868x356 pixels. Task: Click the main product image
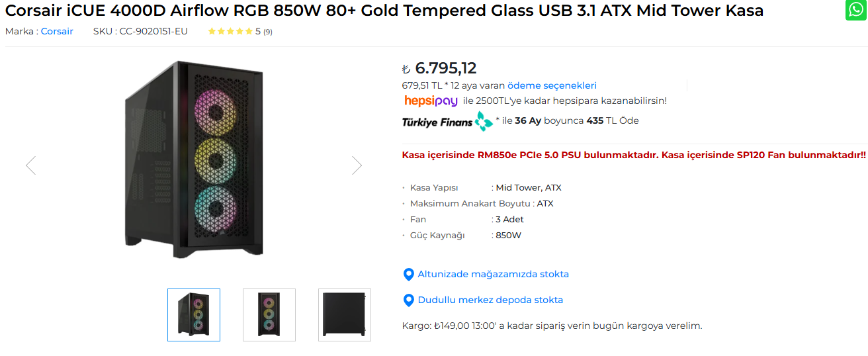(x=194, y=159)
